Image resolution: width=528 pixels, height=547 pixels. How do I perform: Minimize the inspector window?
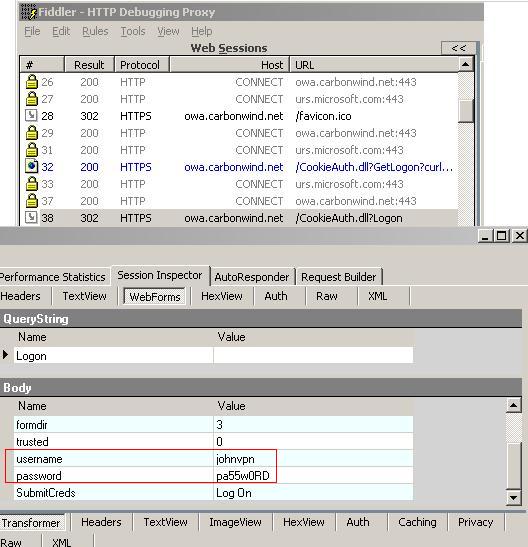[485, 236]
